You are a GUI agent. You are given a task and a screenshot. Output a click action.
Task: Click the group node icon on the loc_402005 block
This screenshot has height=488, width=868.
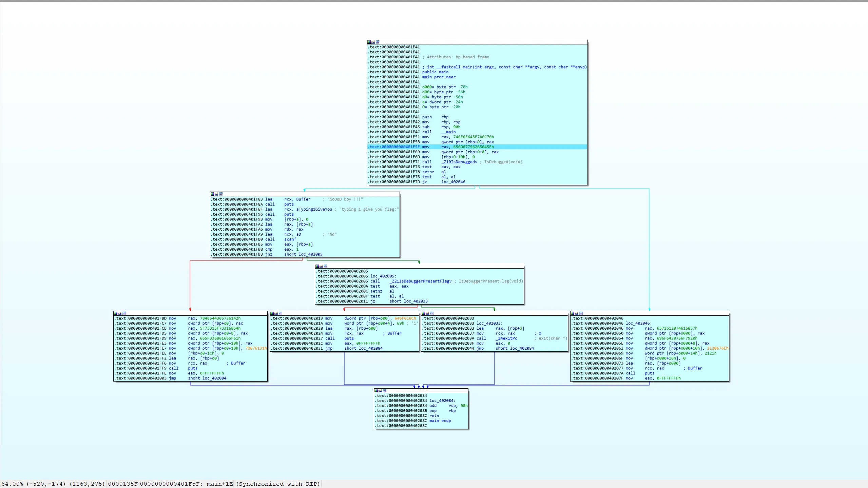[326, 266]
